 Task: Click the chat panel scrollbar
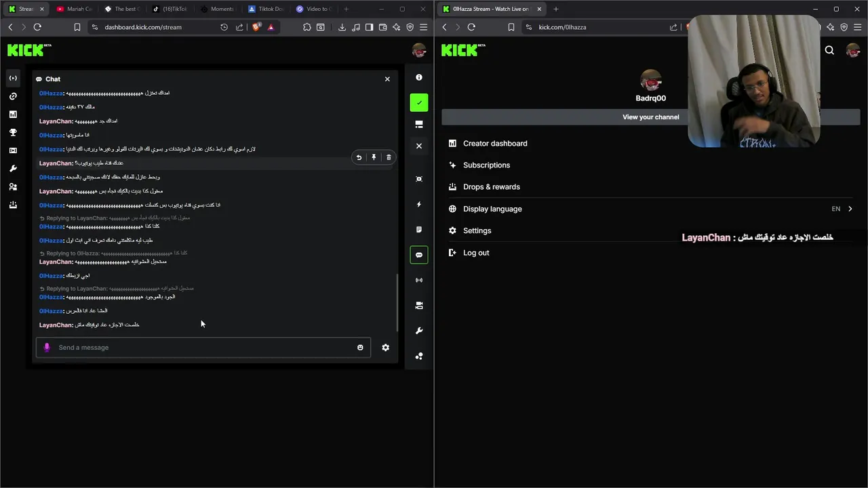(x=397, y=302)
